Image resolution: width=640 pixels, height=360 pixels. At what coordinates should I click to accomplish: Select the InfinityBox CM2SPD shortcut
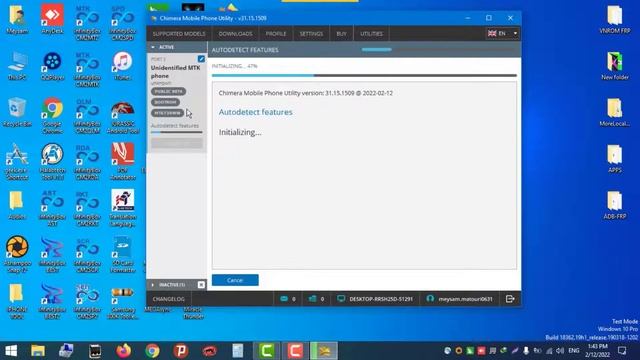click(x=122, y=22)
